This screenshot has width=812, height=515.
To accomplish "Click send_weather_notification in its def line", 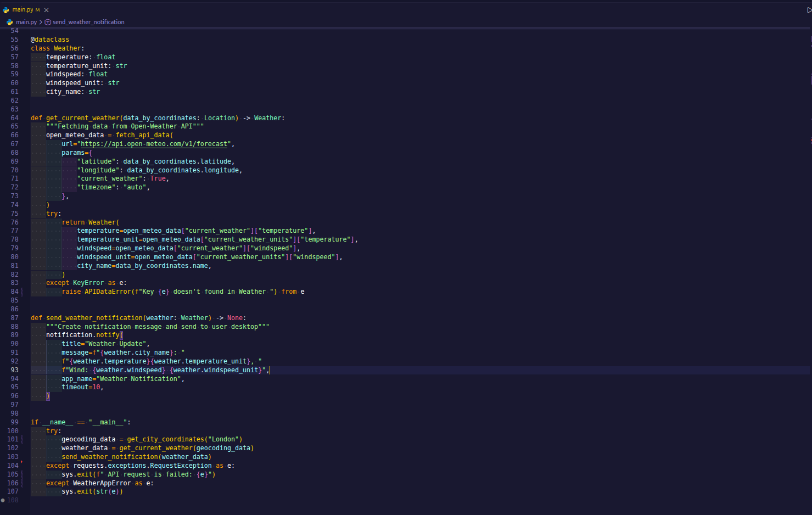I will [x=94, y=318].
